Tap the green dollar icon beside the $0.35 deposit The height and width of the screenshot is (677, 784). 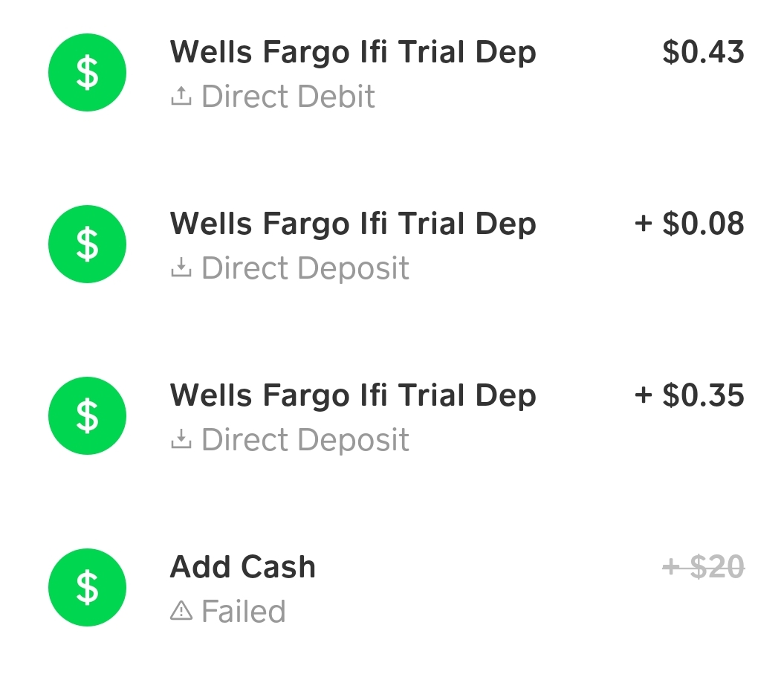[x=87, y=415]
